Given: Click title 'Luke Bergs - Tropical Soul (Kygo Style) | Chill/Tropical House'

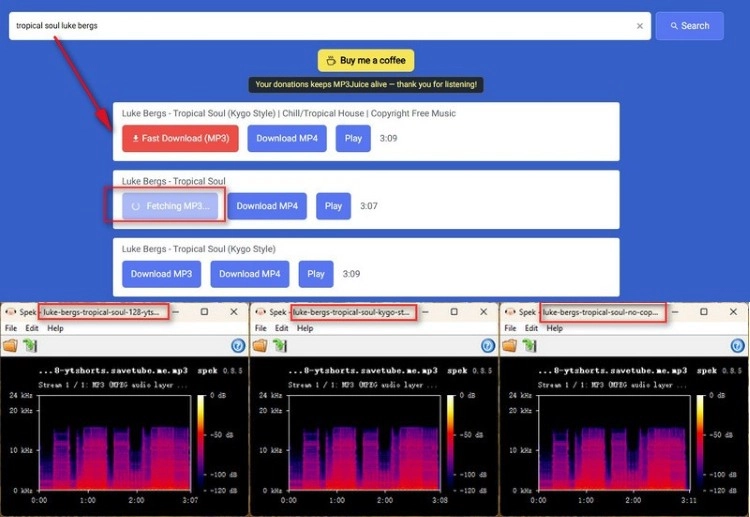Looking at the screenshot, I should coord(288,113).
